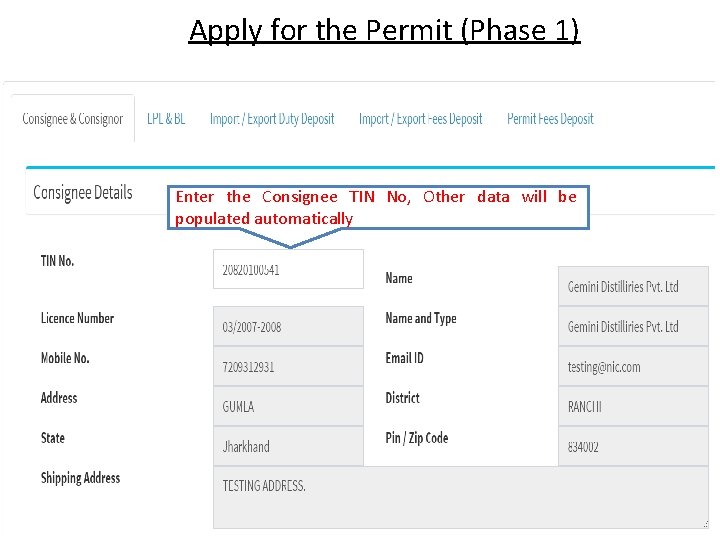The height and width of the screenshot is (540, 720).
Task: Select the Email ID field
Action: click(632, 366)
